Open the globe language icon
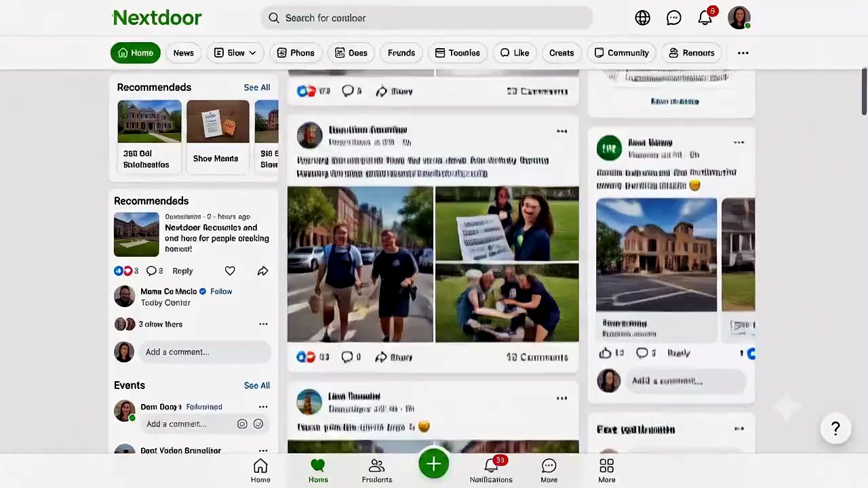This screenshot has height=488, width=868. [x=643, y=18]
